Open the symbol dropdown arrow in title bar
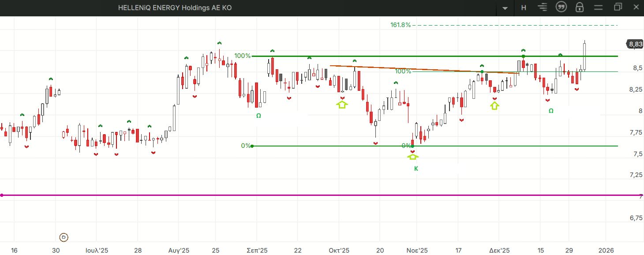The width and height of the screenshot is (644, 255). pyautogui.click(x=505, y=8)
